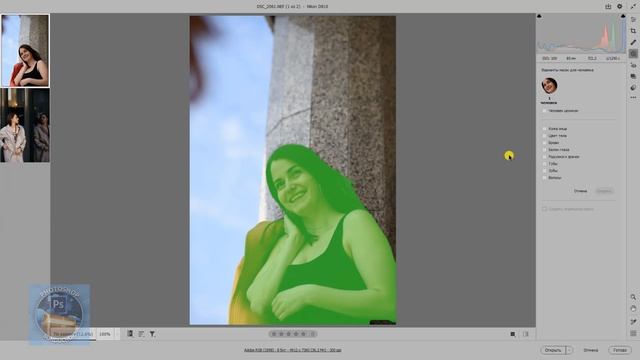The image size is (640, 360).
Task: Toggle the filmstrip visibility icon
Action: pyautogui.click(x=130, y=334)
